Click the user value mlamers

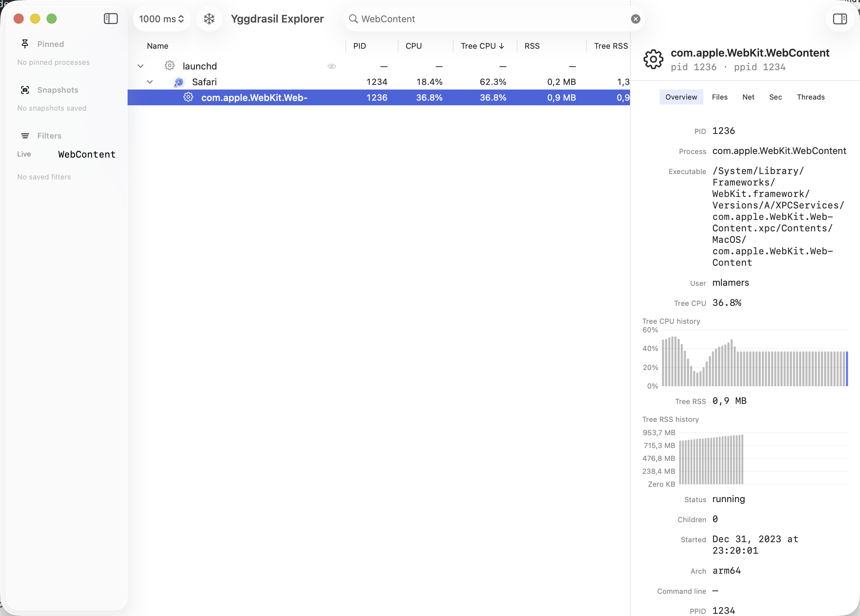(x=730, y=283)
